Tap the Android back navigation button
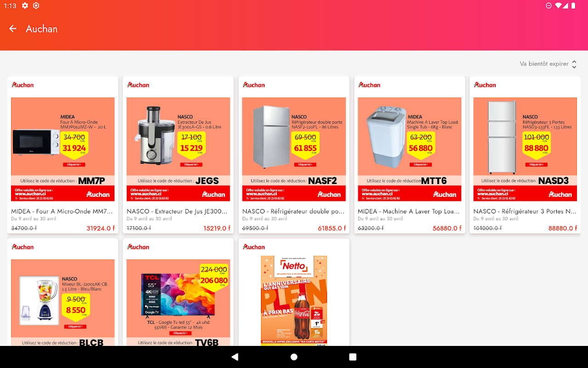The image size is (588, 368). pyautogui.click(x=235, y=357)
